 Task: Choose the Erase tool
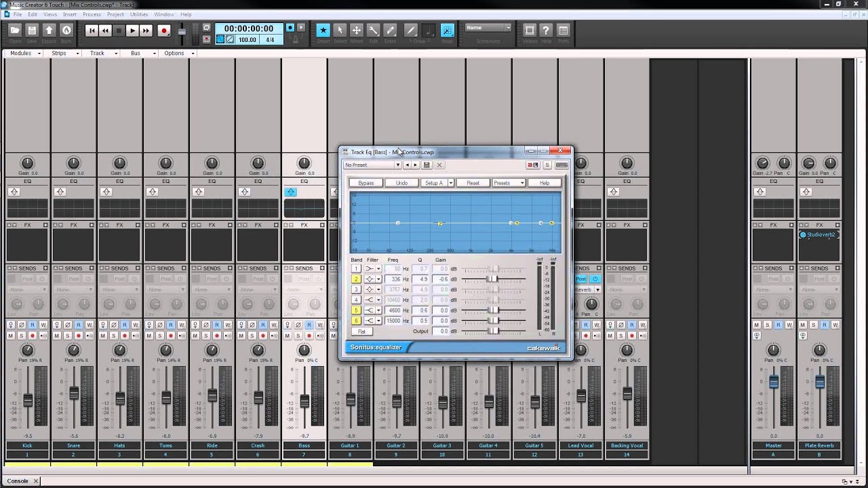tap(390, 30)
